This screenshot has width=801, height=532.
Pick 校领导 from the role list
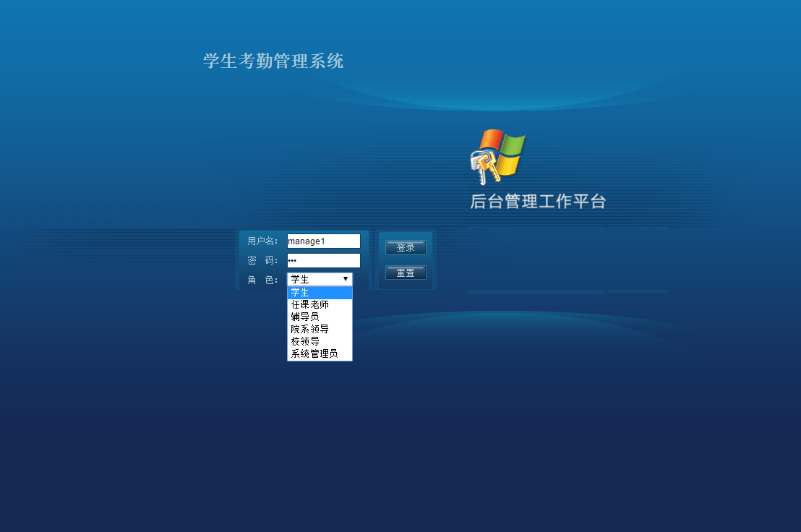tap(320, 342)
